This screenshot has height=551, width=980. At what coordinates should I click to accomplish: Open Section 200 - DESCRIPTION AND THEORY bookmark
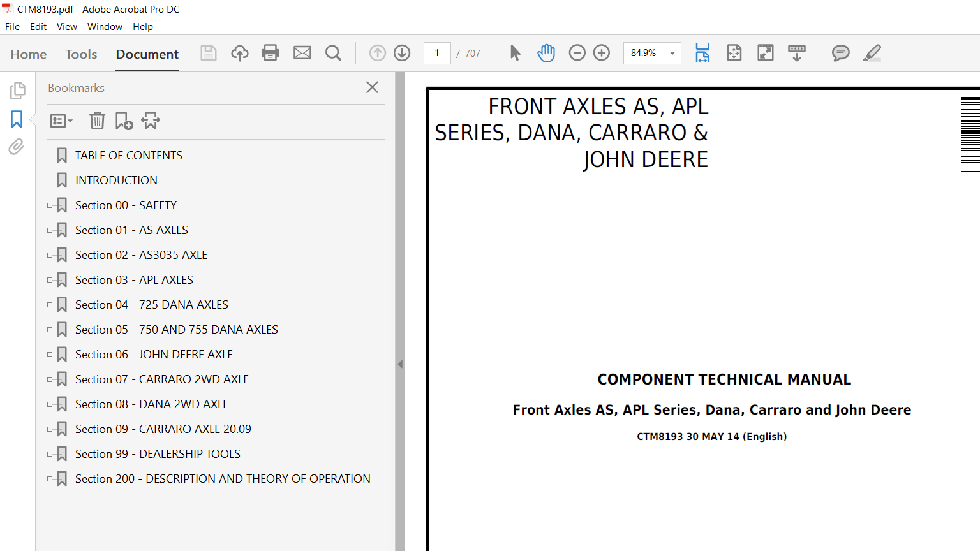(x=223, y=479)
